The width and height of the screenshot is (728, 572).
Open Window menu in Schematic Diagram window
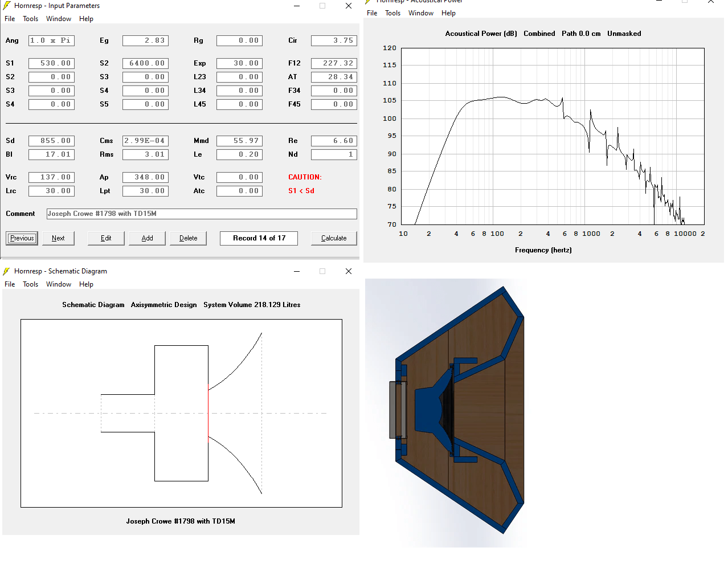coord(59,284)
